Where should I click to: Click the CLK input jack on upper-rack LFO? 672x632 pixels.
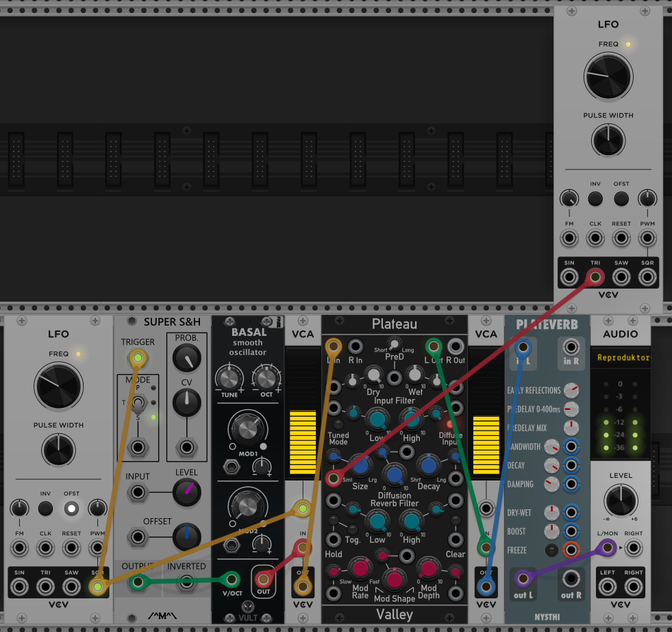595,238
